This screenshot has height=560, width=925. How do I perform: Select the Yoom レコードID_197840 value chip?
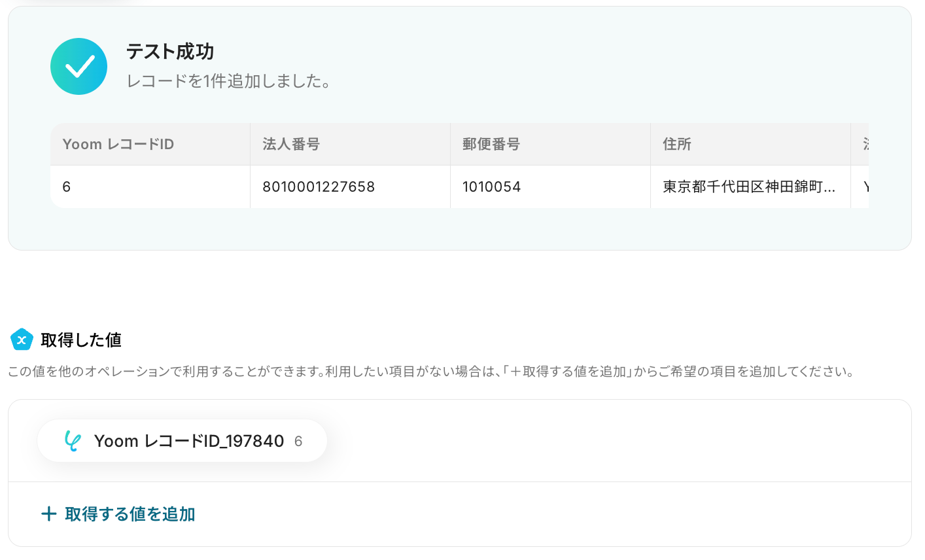(182, 441)
